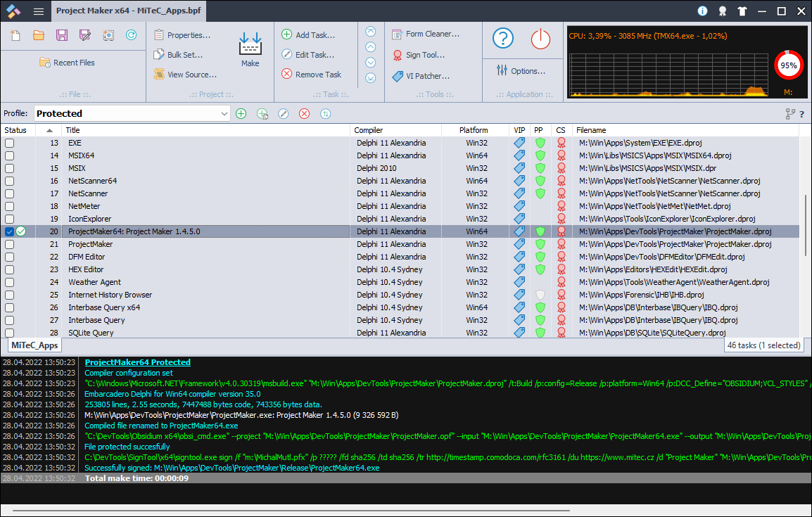Image resolution: width=812 pixels, height=517 pixels.
Task: Click the gray shield for Internet History Browser
Action: (540, 295)
